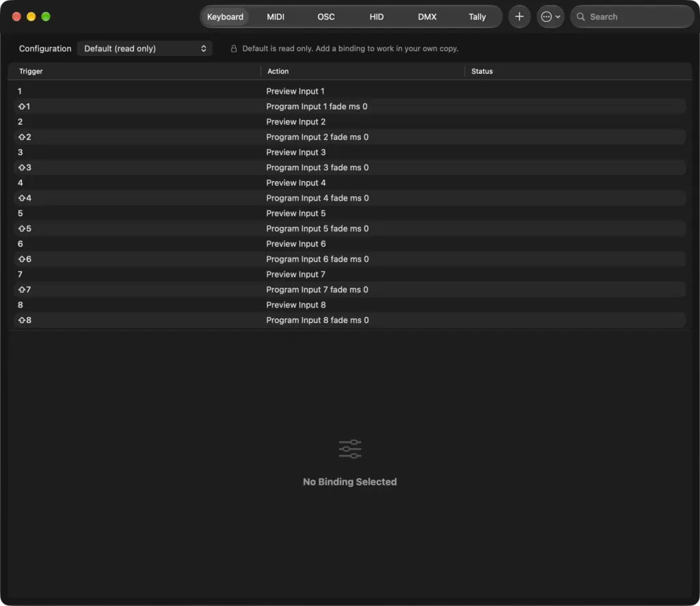The width and height of the screenshot is (700, 606).
Task: Select Program Input 2 fade ms 0
Action: point(349,137)
